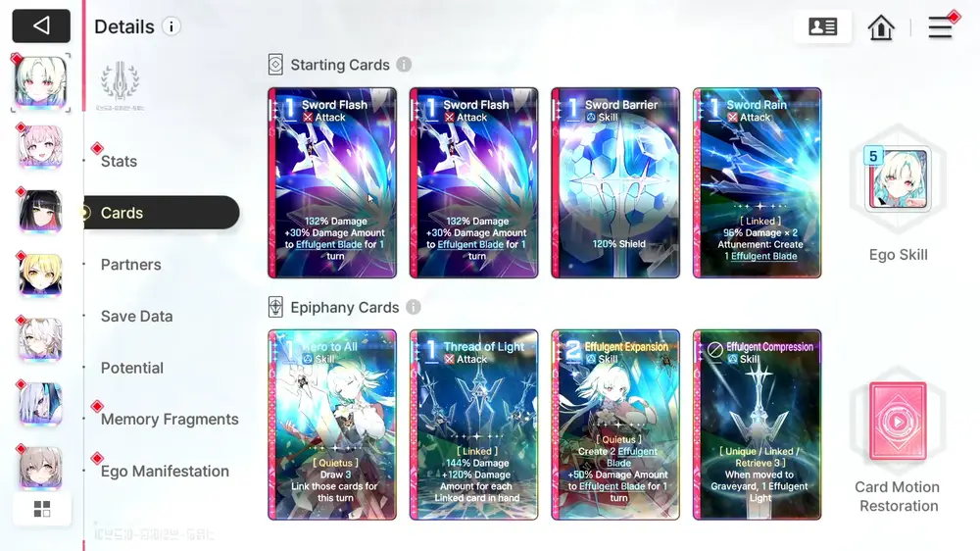
Task: Show info for Epiphany Cards
Action: pos(414,307)
